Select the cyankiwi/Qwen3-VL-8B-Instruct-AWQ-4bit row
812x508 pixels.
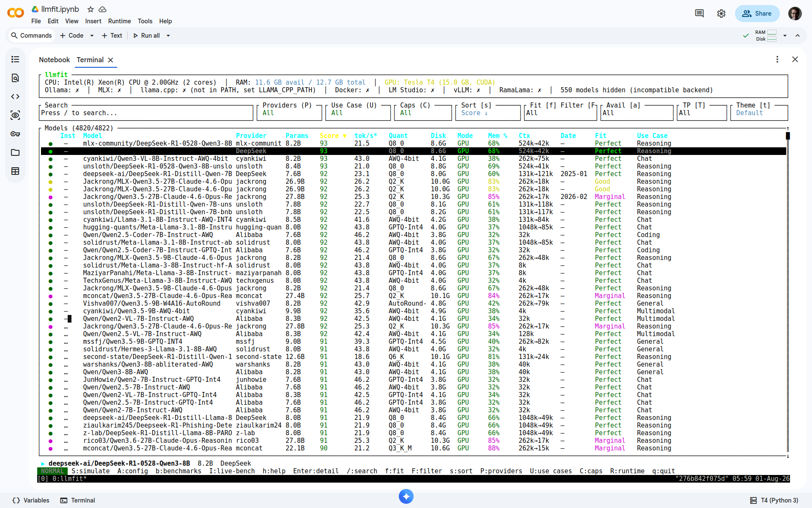click(x=414, y=159)
